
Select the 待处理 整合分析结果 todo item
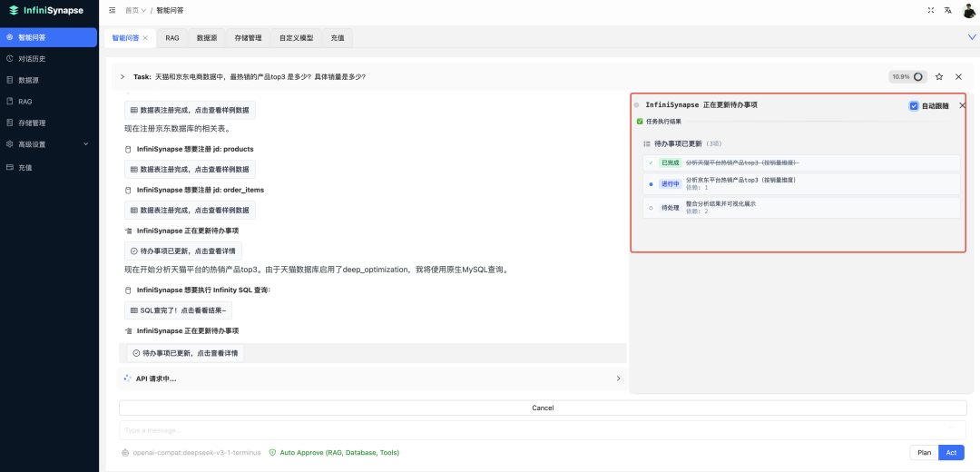[x=801, y=208]
